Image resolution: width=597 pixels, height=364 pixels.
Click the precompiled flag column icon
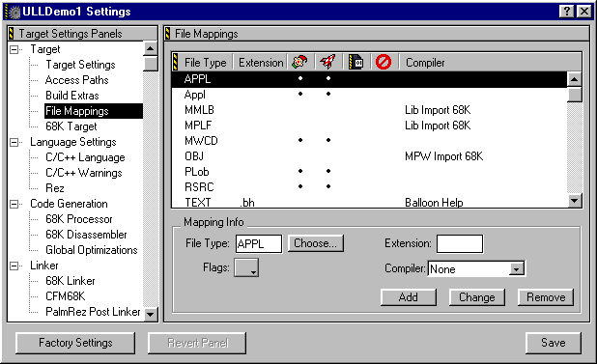[356, 62]
